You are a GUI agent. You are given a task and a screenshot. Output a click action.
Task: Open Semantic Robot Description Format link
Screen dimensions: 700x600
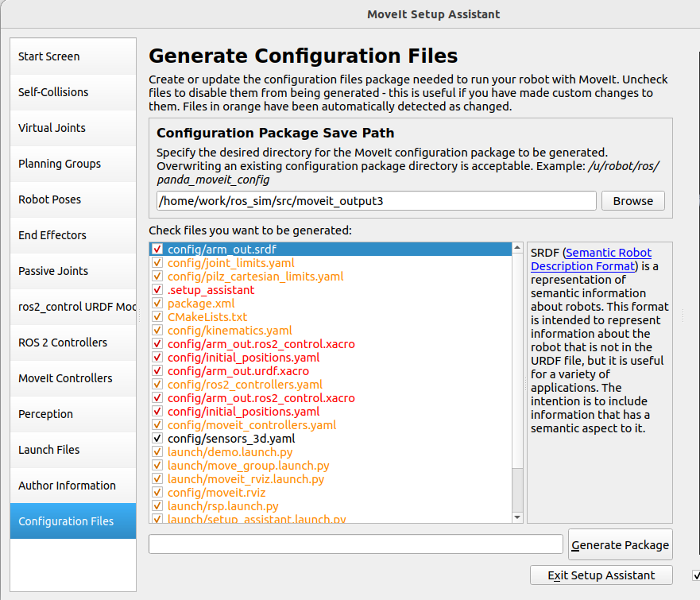click(591, 259)
